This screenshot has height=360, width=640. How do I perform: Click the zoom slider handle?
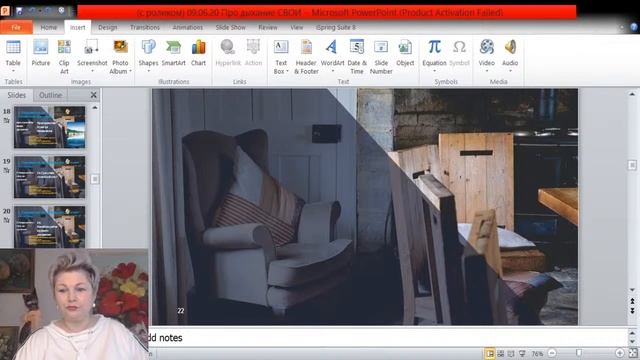tap(579, 353)
